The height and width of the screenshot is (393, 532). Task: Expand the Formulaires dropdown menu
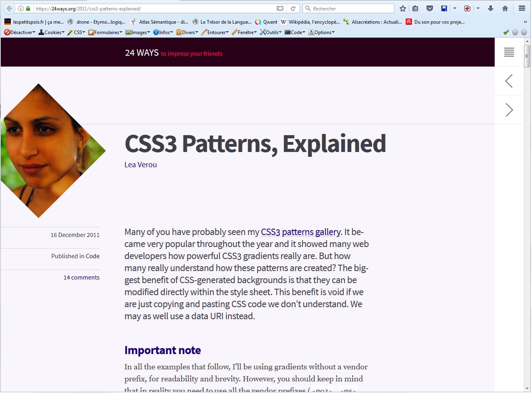[105, 32]
